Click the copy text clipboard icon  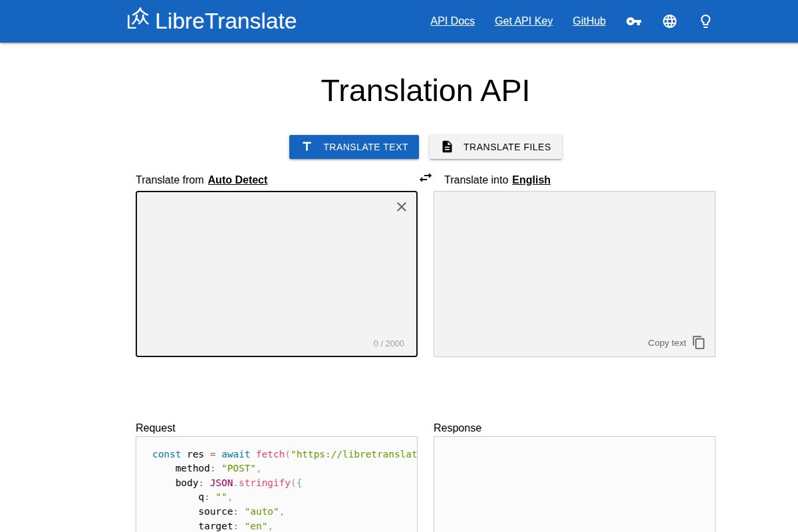point(699,342)
